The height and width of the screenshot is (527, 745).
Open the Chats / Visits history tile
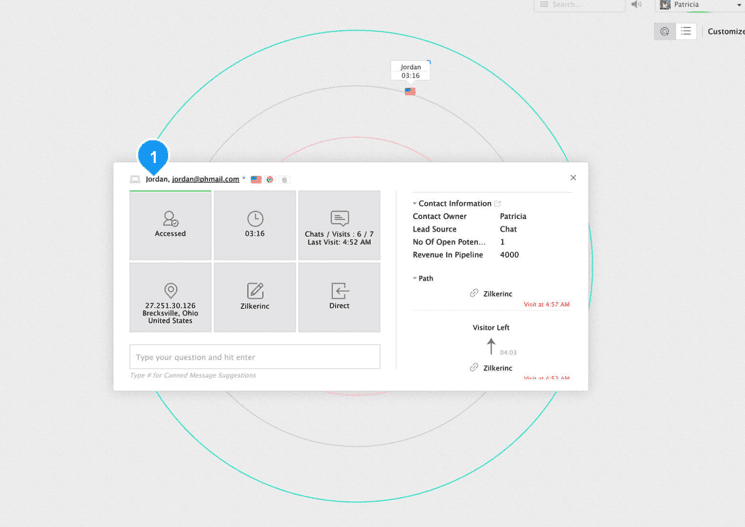point(339,225)
